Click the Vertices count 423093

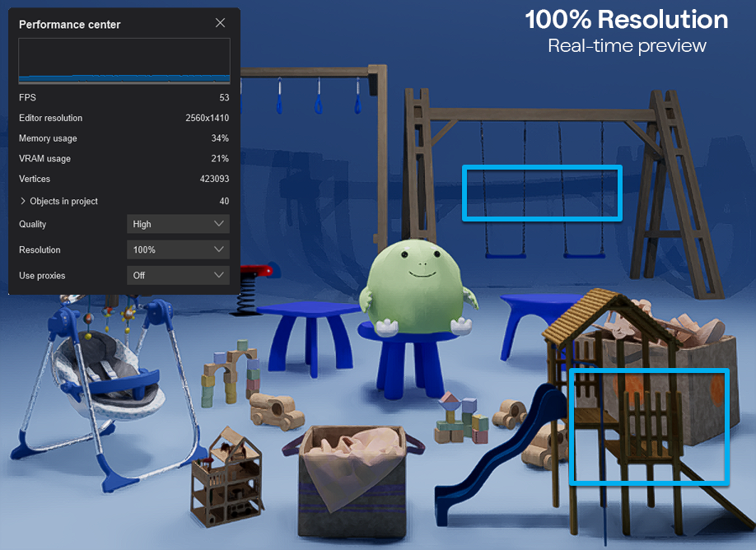click(x=214, y=179)
